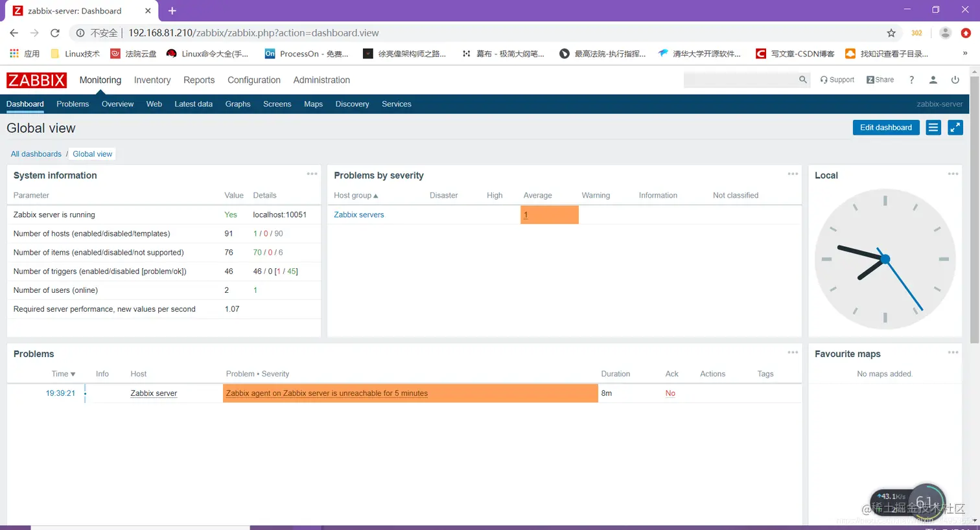Open Linux技术 bookmark folder
The height and width of the screenshot is (530, 980).
[x=75, y=54]
